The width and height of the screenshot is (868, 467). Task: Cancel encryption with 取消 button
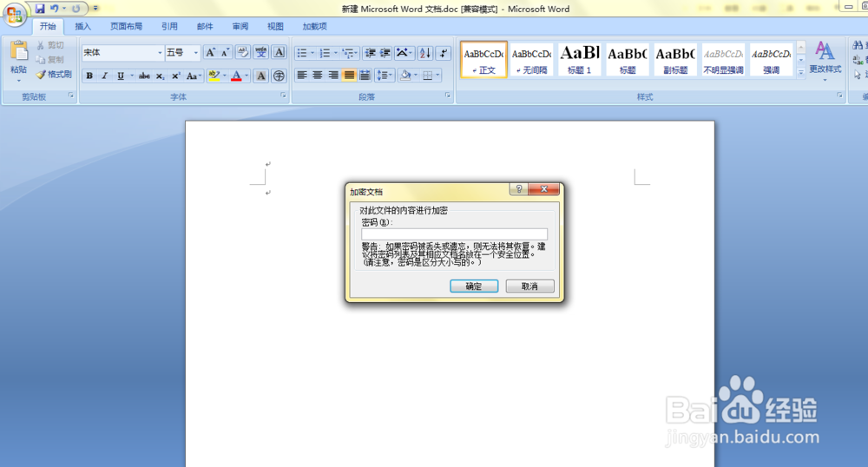(x=529, y=286)
